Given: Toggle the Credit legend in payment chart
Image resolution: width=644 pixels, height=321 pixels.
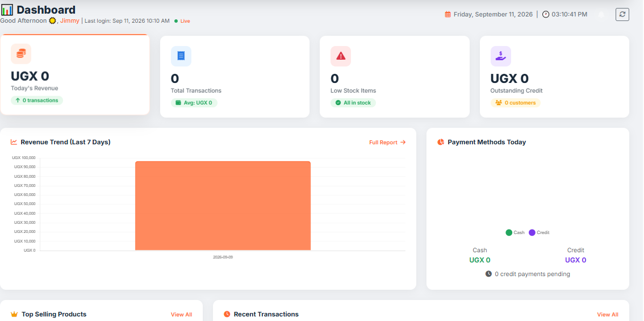Looking at the screenshot, I should click(539, 232).
